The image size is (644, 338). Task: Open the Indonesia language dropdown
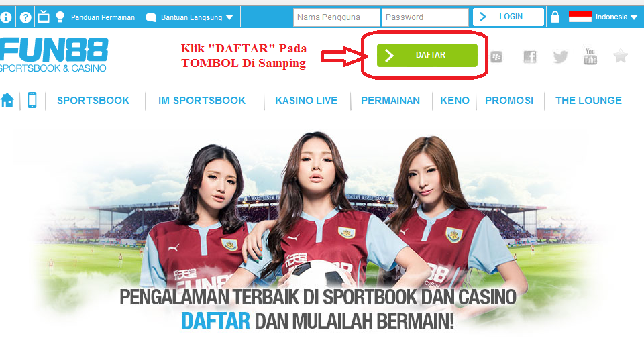pos(603,17)
